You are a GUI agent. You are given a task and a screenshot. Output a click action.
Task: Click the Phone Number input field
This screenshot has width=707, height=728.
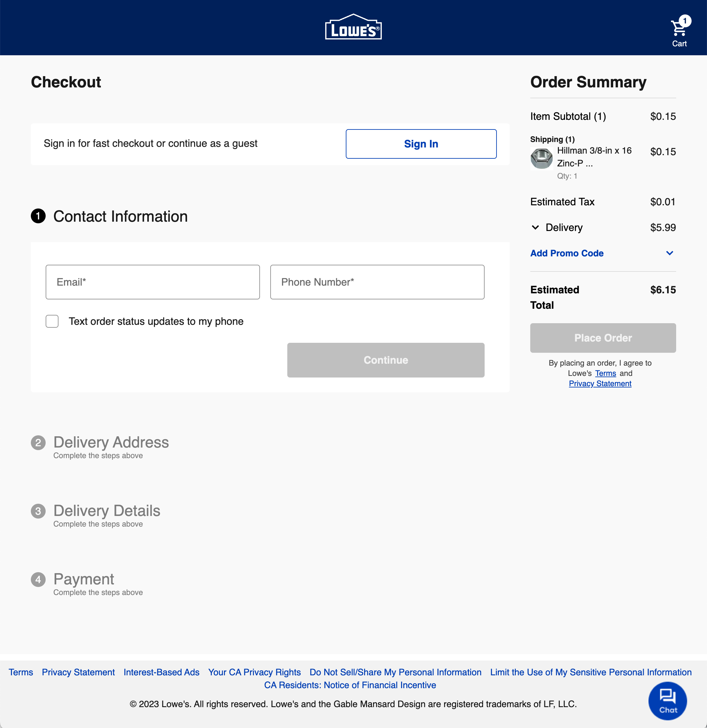click(377, 282)
